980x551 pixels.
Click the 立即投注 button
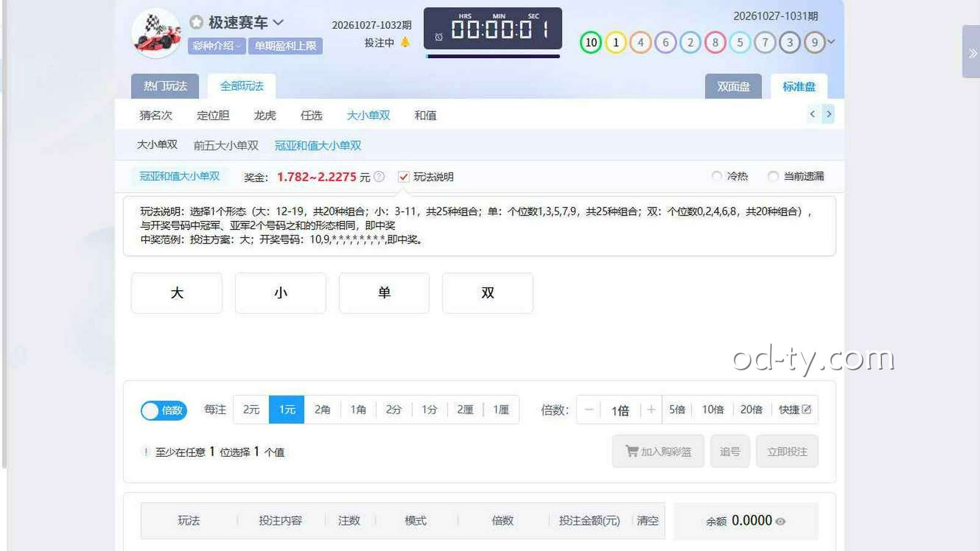click(x=787, y=452)
